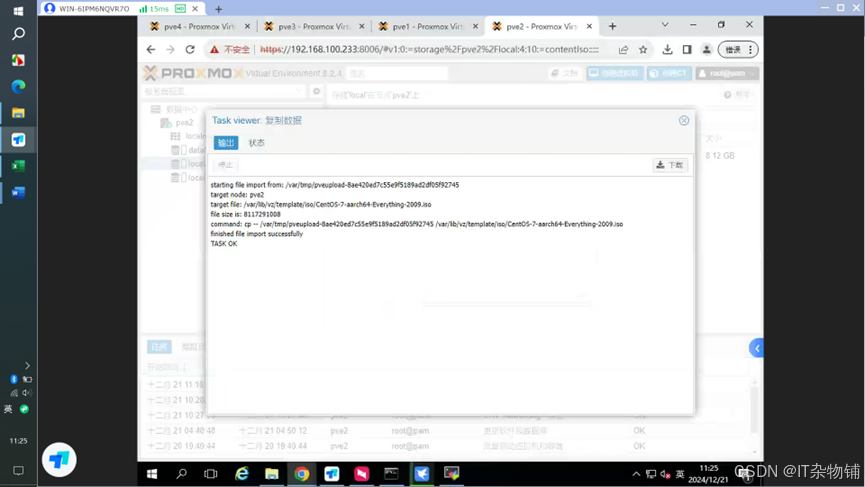Click the remote taskbar volume icon

[665, 474]
